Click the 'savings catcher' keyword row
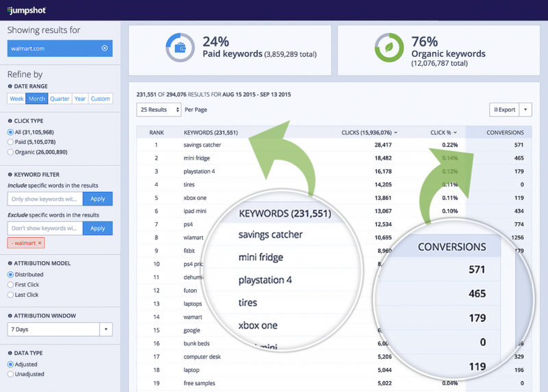Screen dimensions: 548x392 (334, 145)
